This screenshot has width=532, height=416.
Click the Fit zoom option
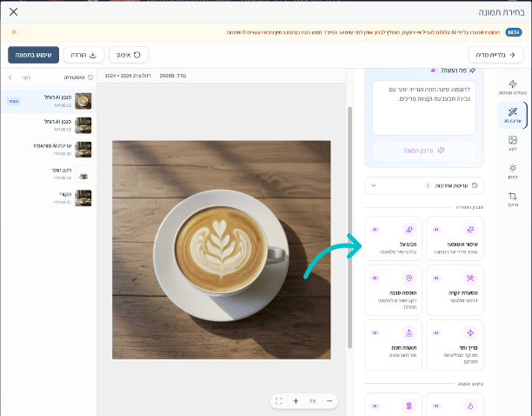pos(313,401)
